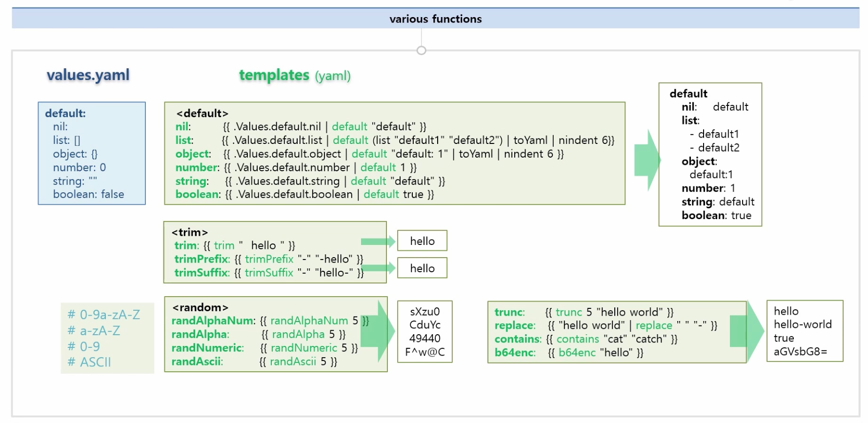Click 'object: {}' in values.yaml box
Screen dimensions: 868x423
tap(75, 154)
